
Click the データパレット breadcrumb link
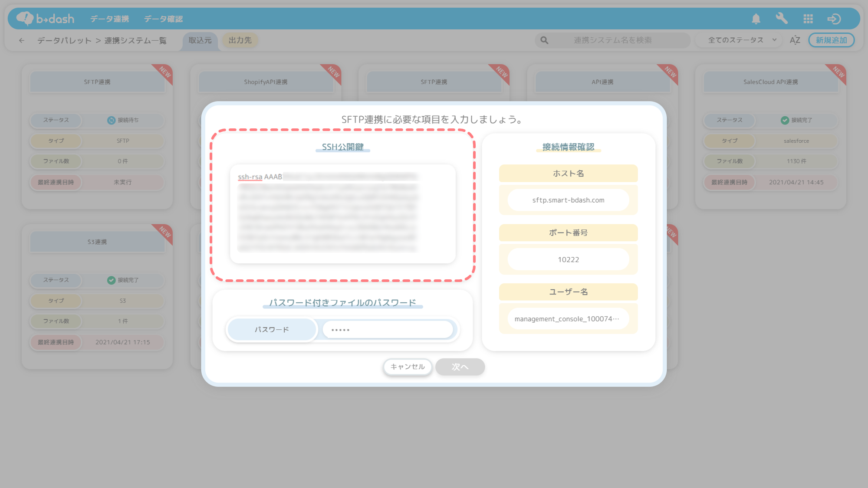64,40
